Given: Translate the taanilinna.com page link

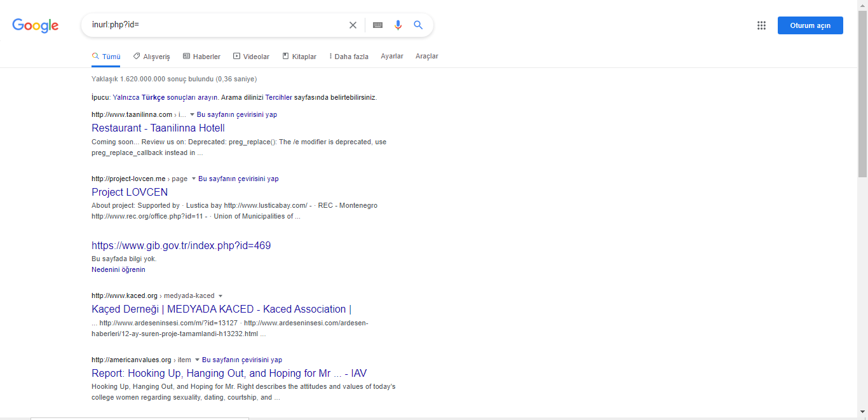Looking at the screenshot, I should 237,115.
